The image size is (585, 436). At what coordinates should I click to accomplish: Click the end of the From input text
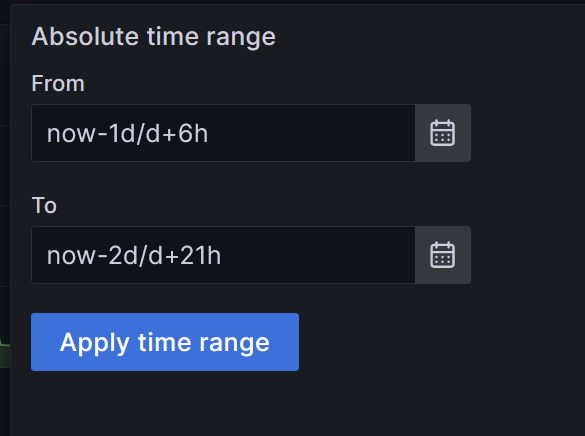click(x=209, y=133)
